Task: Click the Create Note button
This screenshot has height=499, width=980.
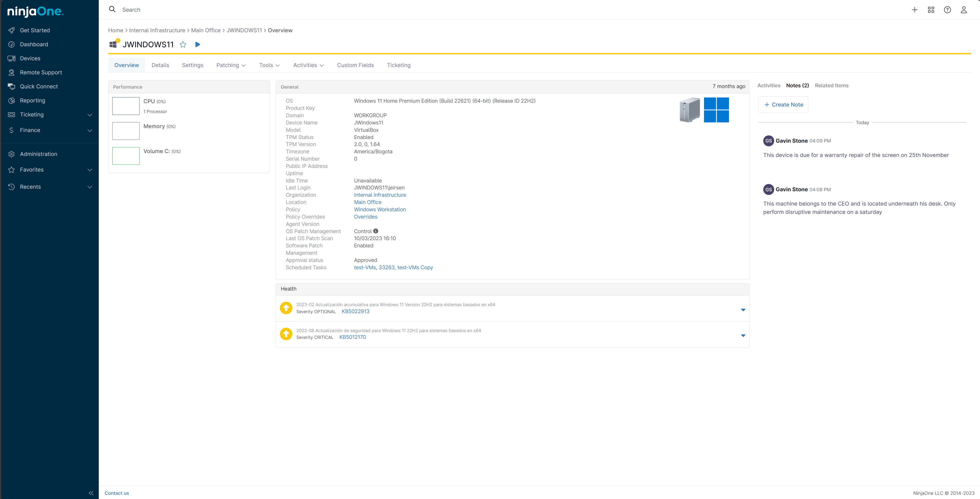Action: (x=783, y=104)
